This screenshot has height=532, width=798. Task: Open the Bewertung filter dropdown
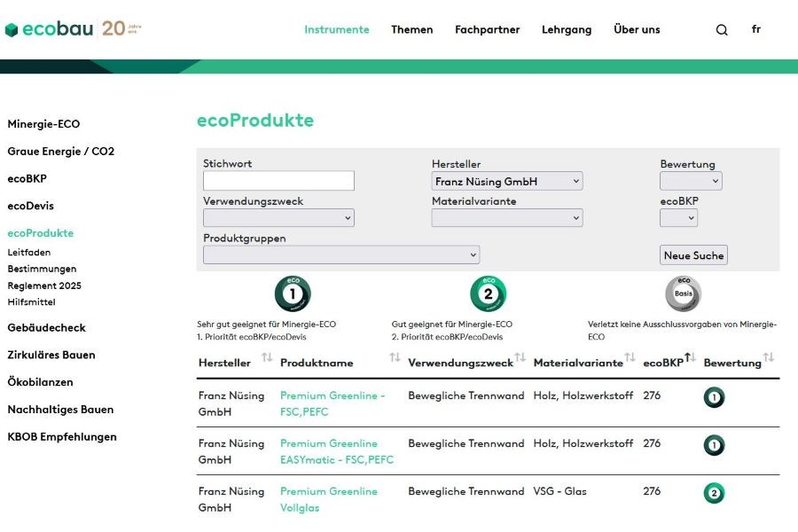pyautogui.click(x=691, y=181)
